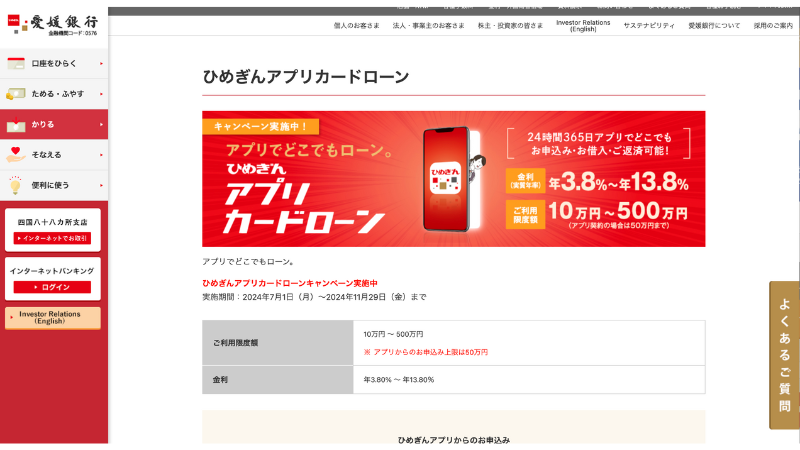
Task: Click the bankbook icon beside 口座をひらく
Action: 16,63
